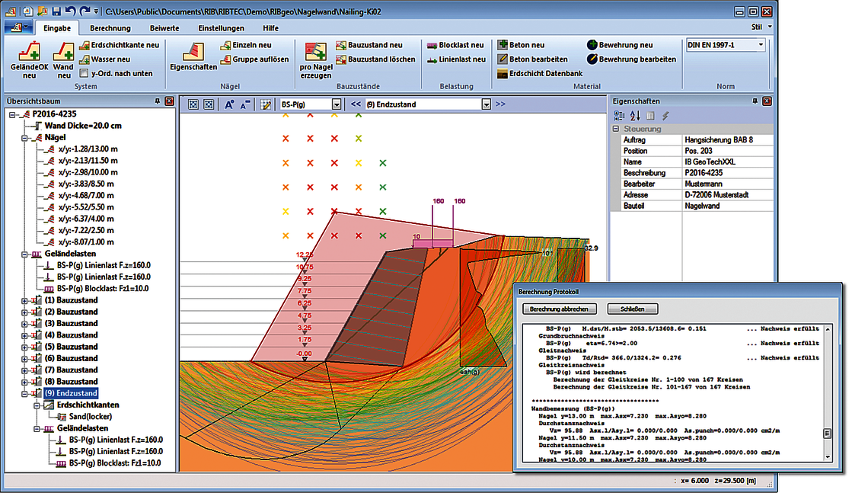Go to previous stage with << button
The image size is (868, 493).
[356, 104]
